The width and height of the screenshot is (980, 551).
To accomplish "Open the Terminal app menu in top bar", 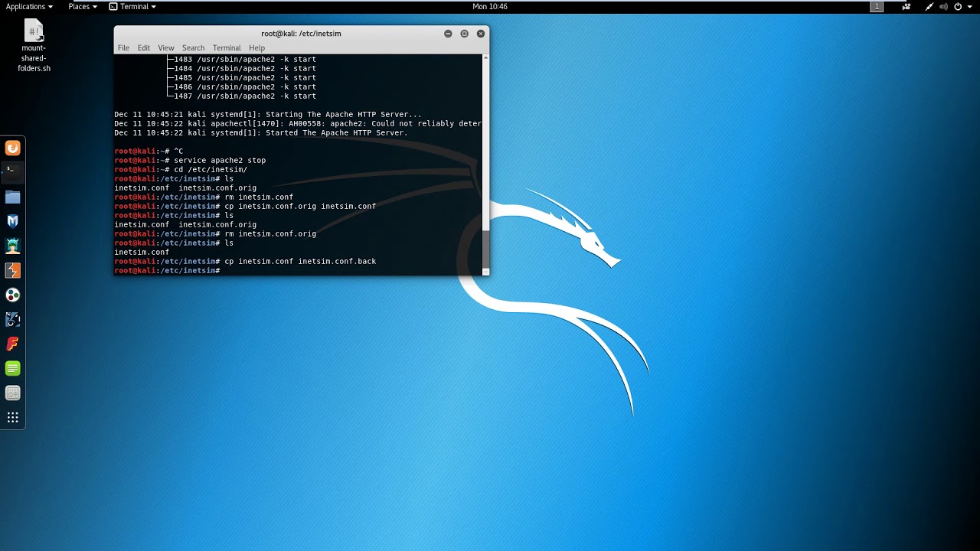I will coord(132,6).
